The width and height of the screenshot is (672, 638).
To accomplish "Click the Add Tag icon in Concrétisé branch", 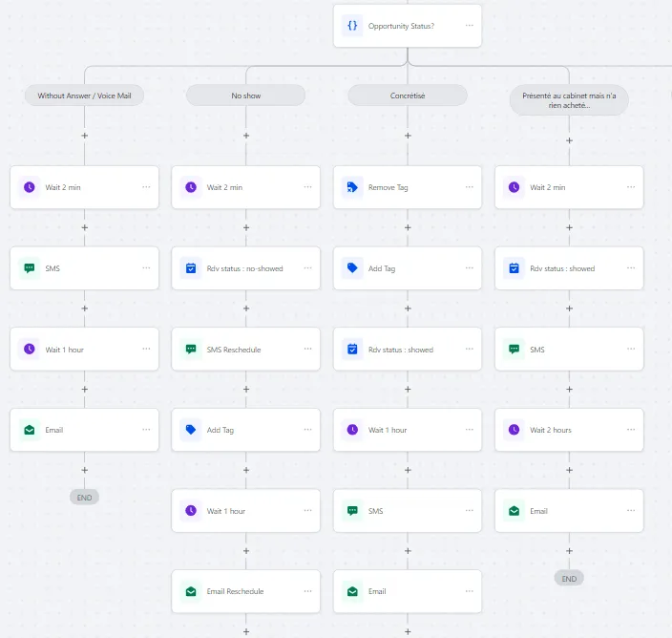I will point(352,268).
